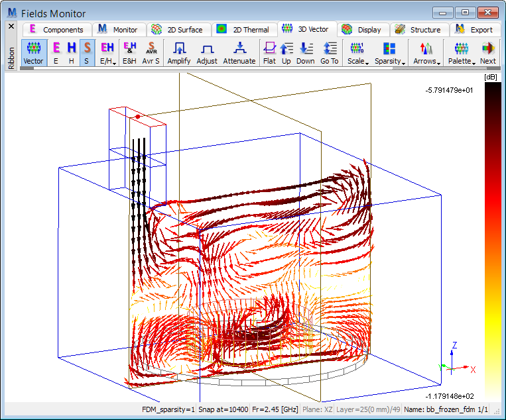Move layer Up with Up icon

pyautogui.click(x=286, y=52)
